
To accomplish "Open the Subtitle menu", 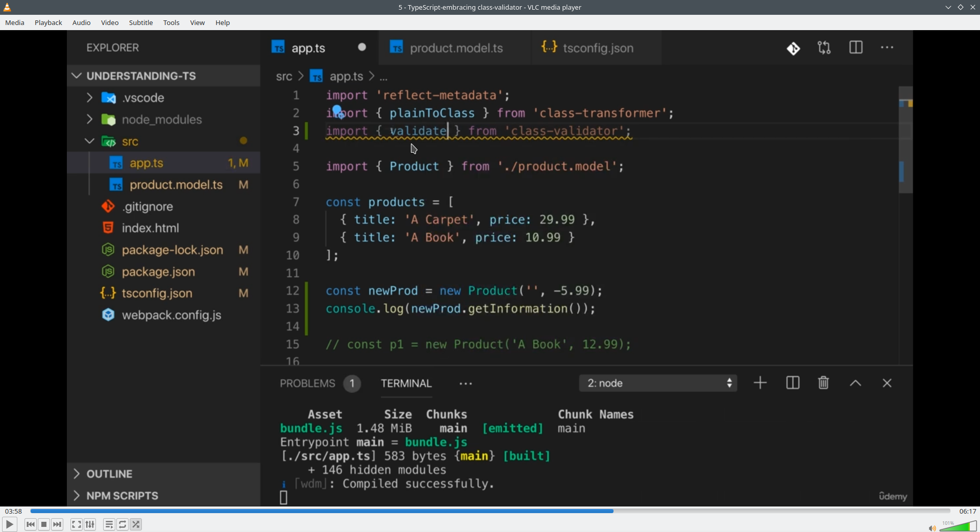I will pyautogui.click(x=141, y=23).
